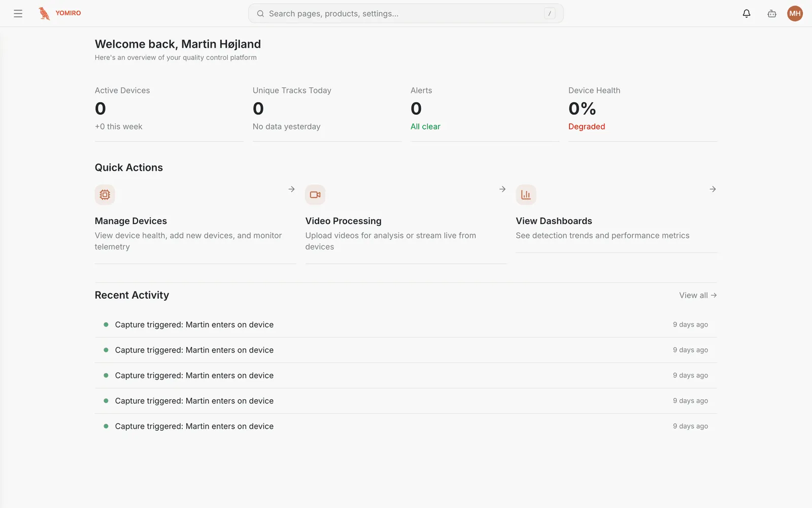Click the Welcome back, Martin Højland heading

click(178, 44)
